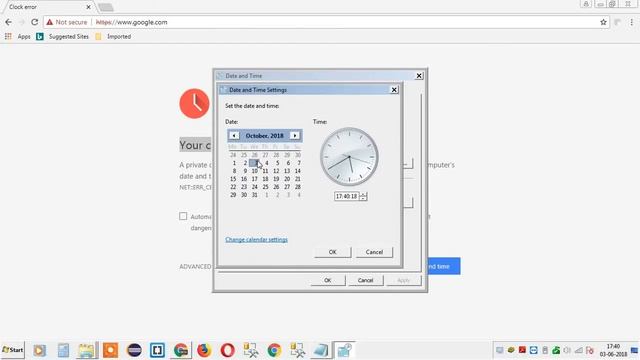Viewport: 640px width, 360px height.
Task: Close the outer Date and Time window
Action: pos(419,76)
